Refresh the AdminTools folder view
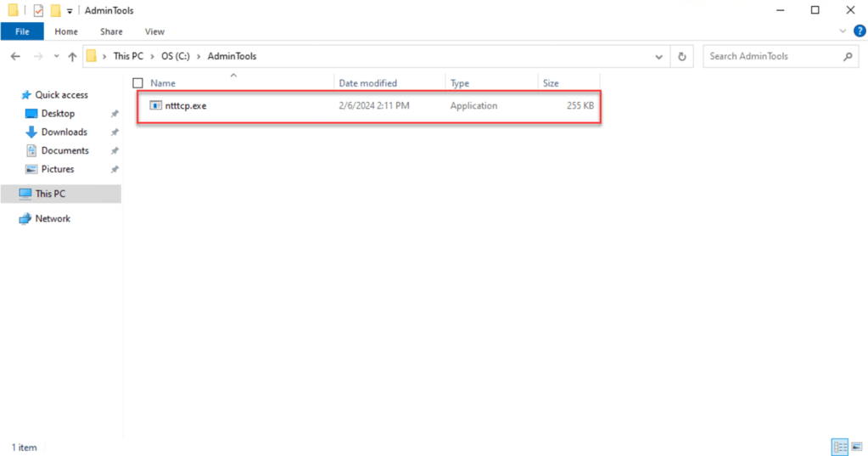The height and width of the screenshot is (456, 868). (682, 56)
